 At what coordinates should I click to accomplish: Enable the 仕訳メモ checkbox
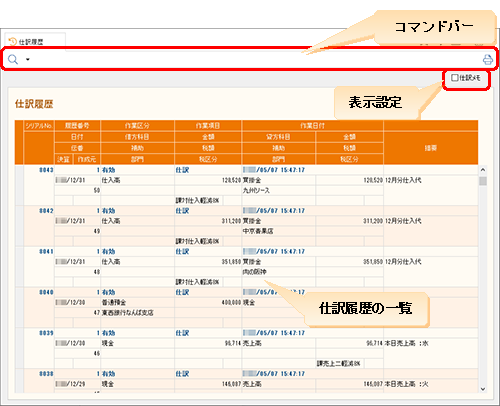click(x=455, y=78)
